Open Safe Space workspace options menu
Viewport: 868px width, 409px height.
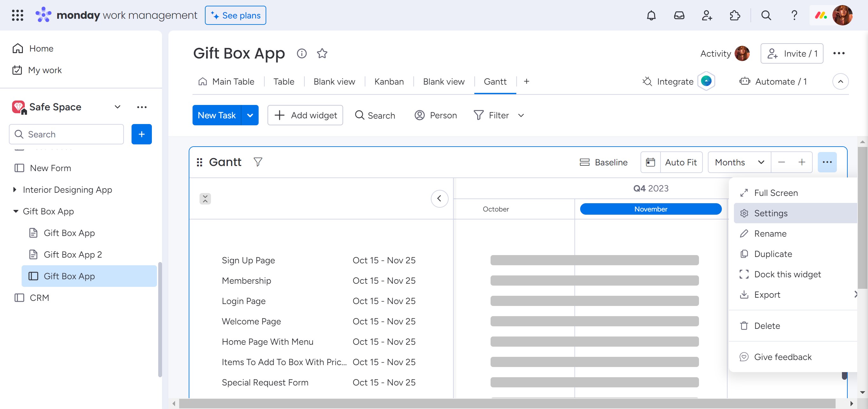[x=142, y=107]
